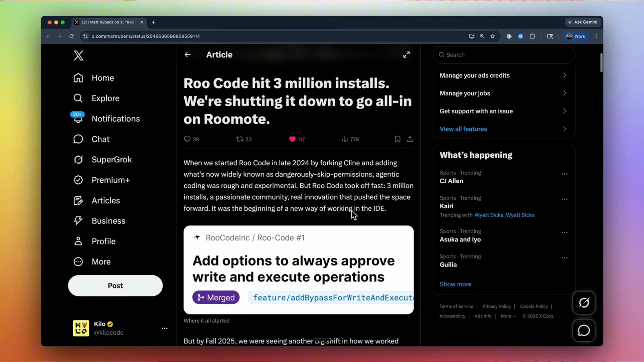Open the Guilia trending topic
The height and width of the screenshot is (362, 644).
pyautogui.click(x=448, y=265)
